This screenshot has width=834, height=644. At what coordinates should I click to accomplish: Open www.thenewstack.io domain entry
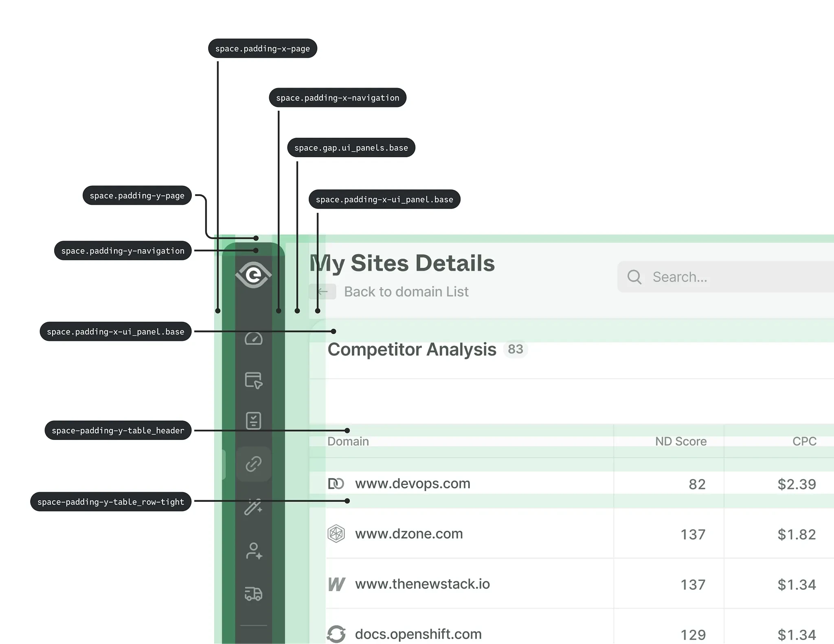pos(422,584)
